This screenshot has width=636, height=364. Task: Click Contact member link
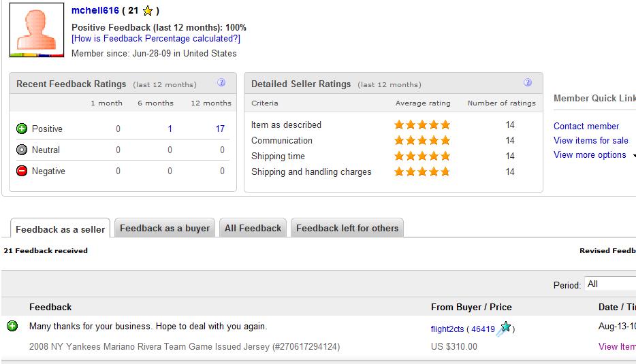[586, 126]
